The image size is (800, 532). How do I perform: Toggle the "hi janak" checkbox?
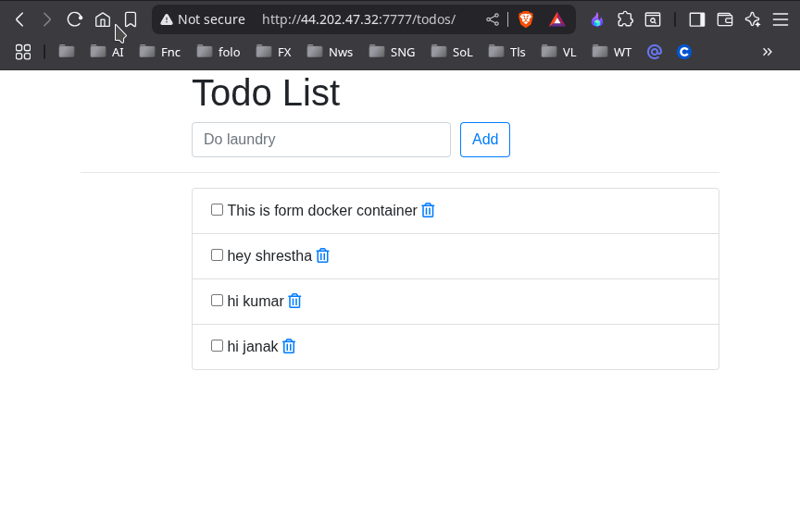(x=218, y=346)
